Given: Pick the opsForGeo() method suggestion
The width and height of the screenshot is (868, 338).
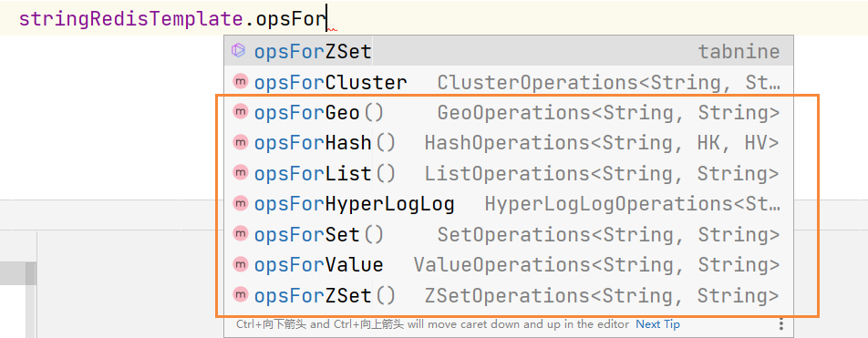Looking at the screenshot, I should pos(508,113).
